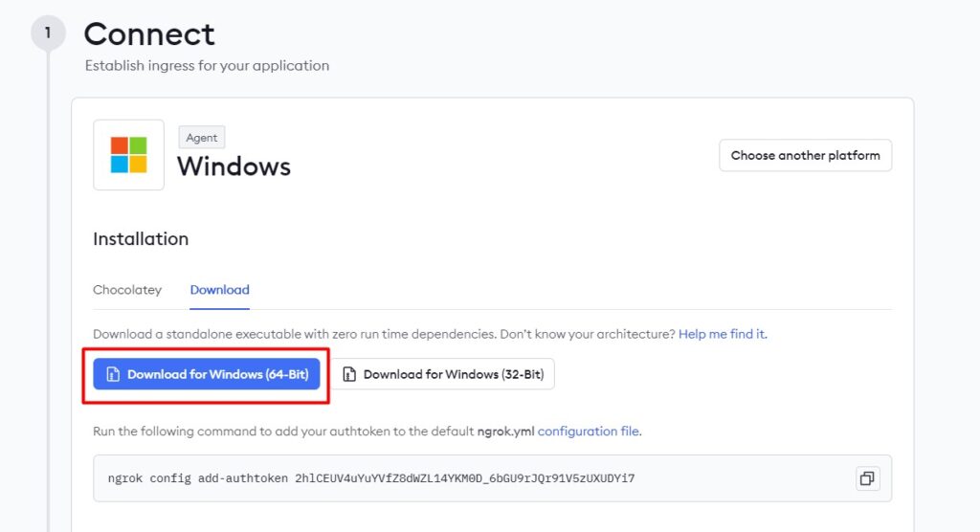The height and width of the screenshot is (532, 980).
Task: Click the Windows logo icon
Action: 129,155
